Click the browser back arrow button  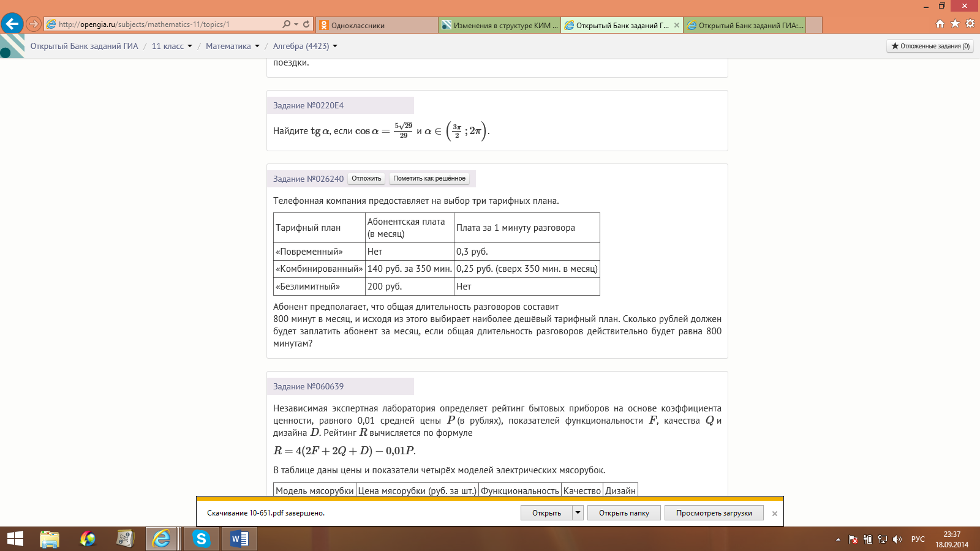click(12, 24)
